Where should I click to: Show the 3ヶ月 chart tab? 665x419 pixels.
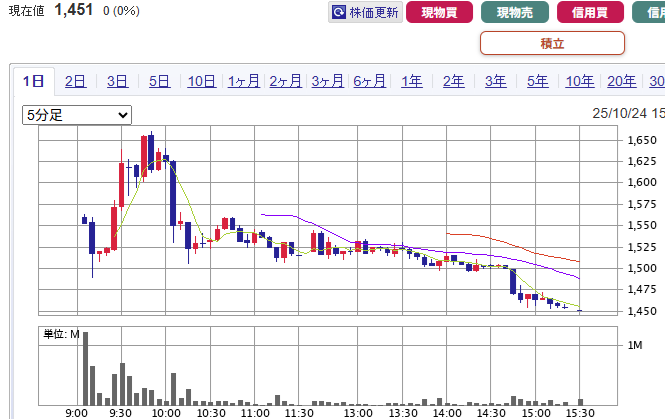tap(327, 82)
